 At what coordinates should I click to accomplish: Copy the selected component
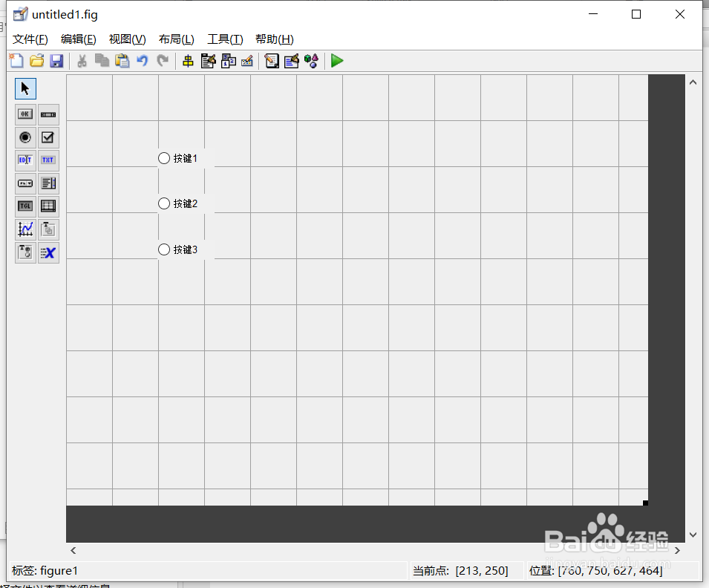coord(102,61)
